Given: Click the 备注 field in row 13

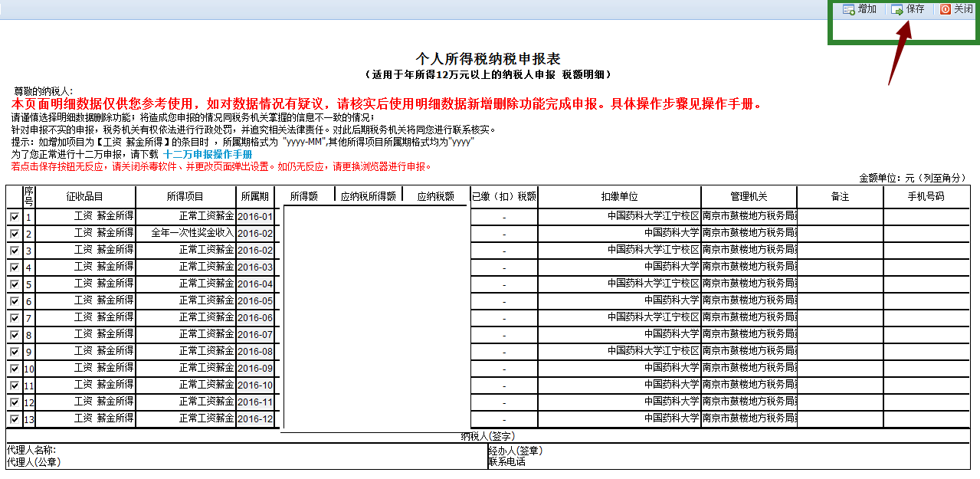Looking at the screenshot, I should pyautogui.click(x=840, y=418).
